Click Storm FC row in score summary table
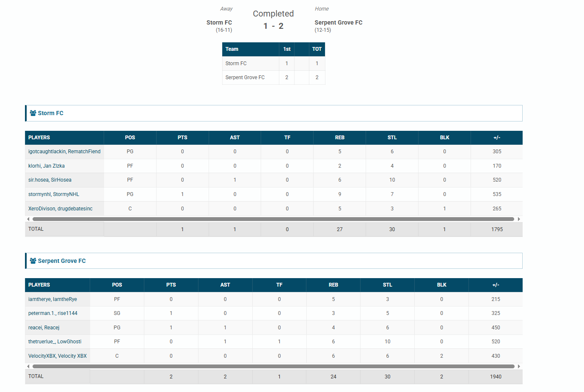584x392 pixels. pos(236,63)
